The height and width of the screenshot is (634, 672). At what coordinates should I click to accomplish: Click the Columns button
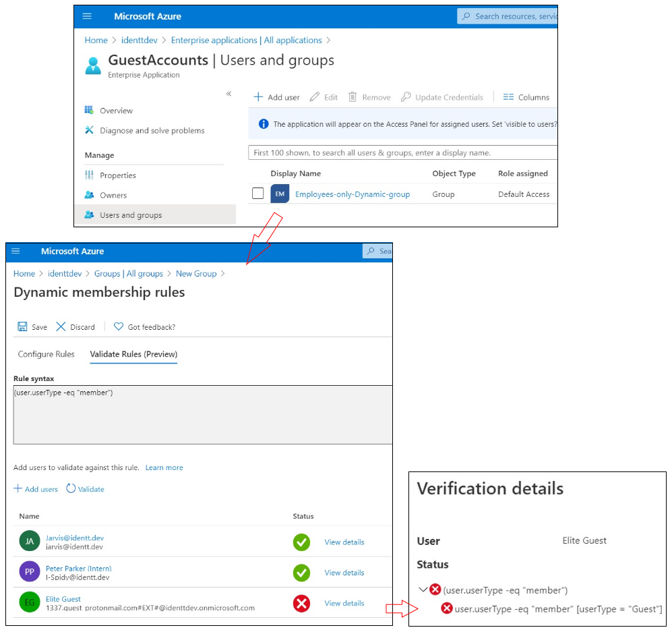point(526,97)
